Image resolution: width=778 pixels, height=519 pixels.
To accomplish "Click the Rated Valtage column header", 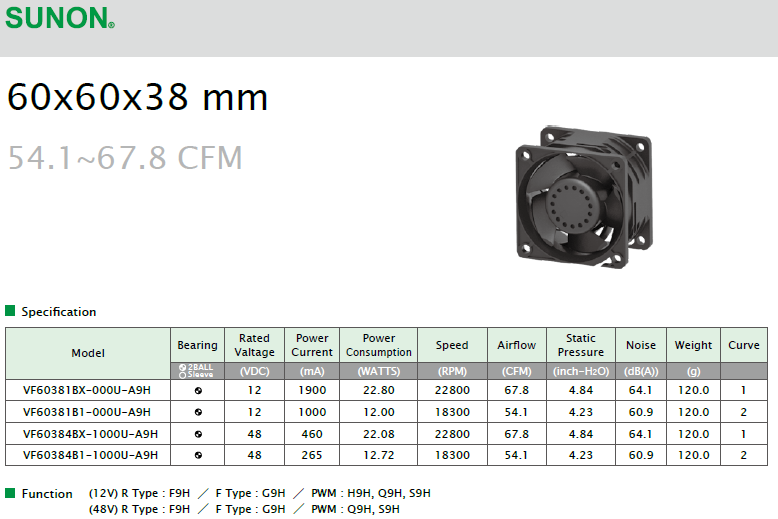I will 255,345.
